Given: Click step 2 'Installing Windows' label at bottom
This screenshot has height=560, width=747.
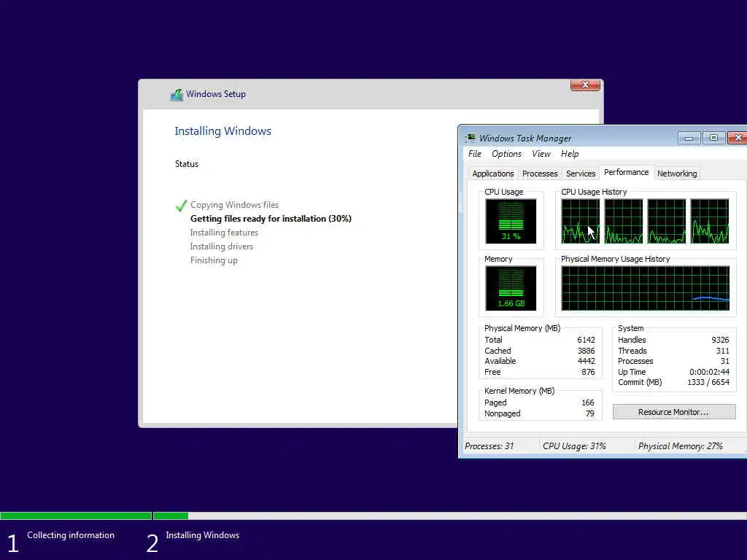Looking at the screenshot, I should (x=203, y=535).
